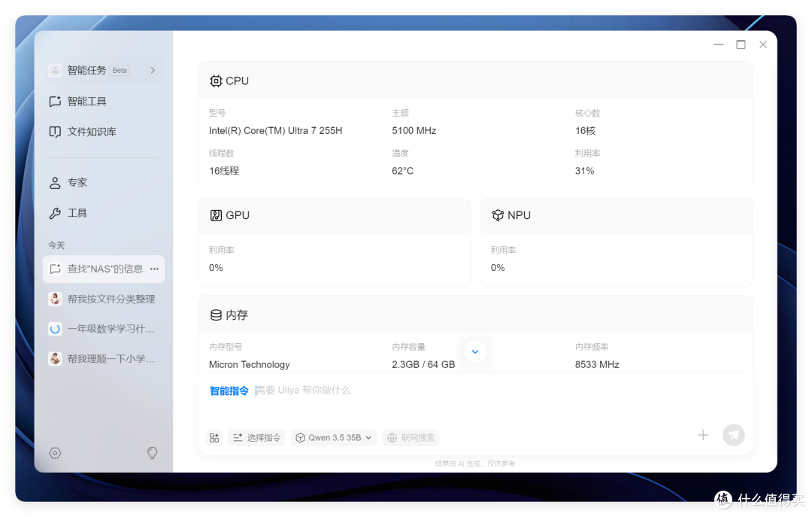This screenshot has width=812, height=517.
Task: Click the 31% CPU usage value
Action: [584, 171]
